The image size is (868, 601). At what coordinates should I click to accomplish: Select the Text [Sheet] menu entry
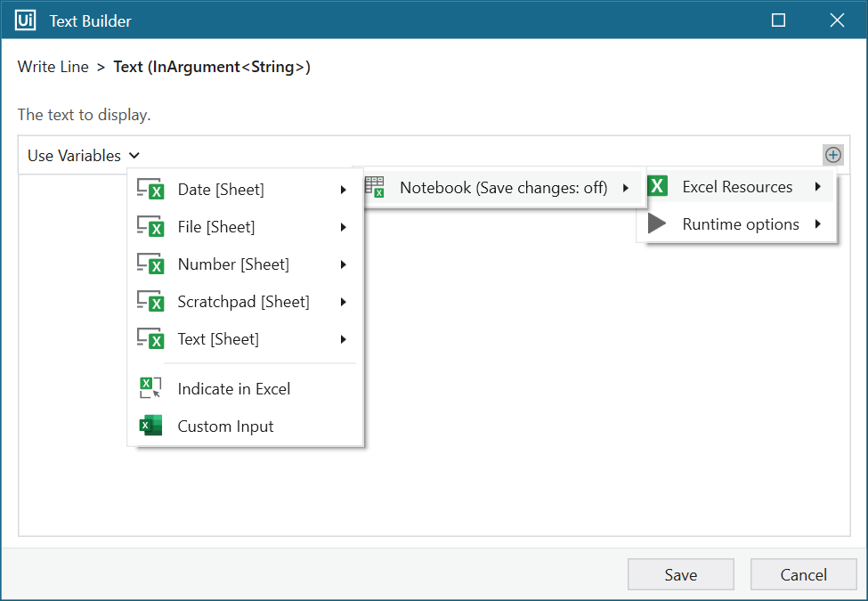218,339
